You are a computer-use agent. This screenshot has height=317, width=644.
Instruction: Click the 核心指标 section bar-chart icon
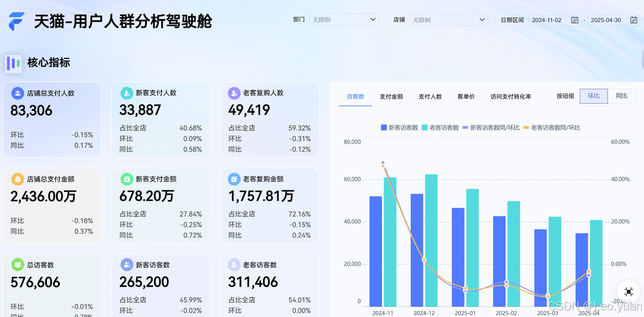[x=13, y=63]
